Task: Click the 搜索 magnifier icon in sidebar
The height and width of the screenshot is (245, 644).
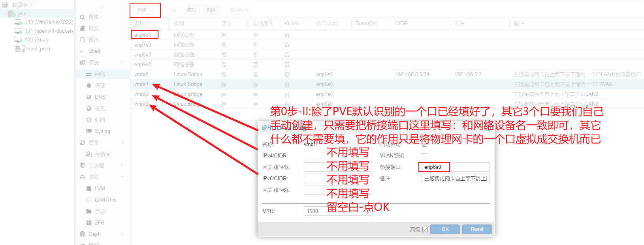Action: [x=83, y=17]
